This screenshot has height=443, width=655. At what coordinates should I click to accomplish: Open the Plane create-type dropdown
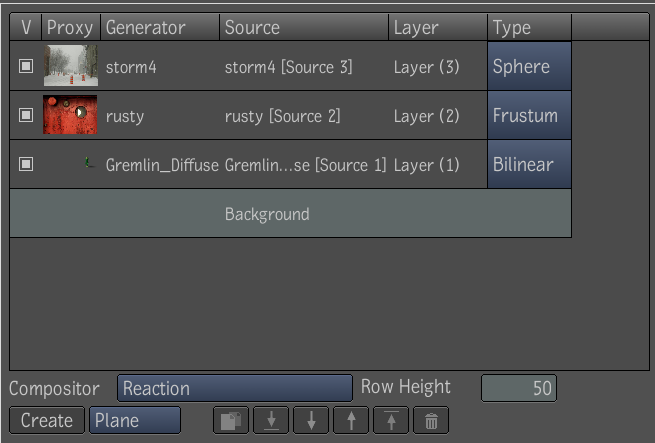click(x=135, y=420)
